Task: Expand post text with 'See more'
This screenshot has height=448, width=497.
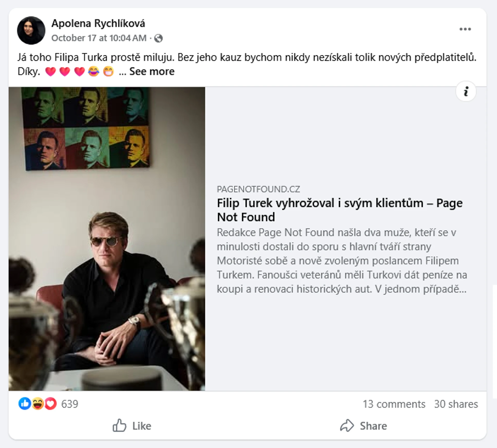Action: coord(152,71)
